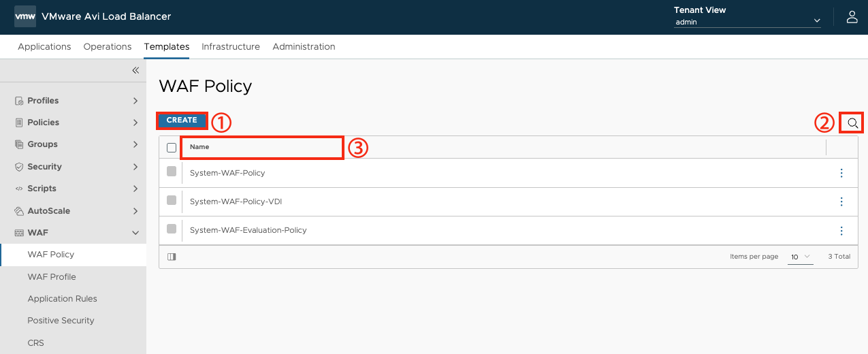Expand the Groups section
This screenshot has width=868, height=354.
click(135, 144)
